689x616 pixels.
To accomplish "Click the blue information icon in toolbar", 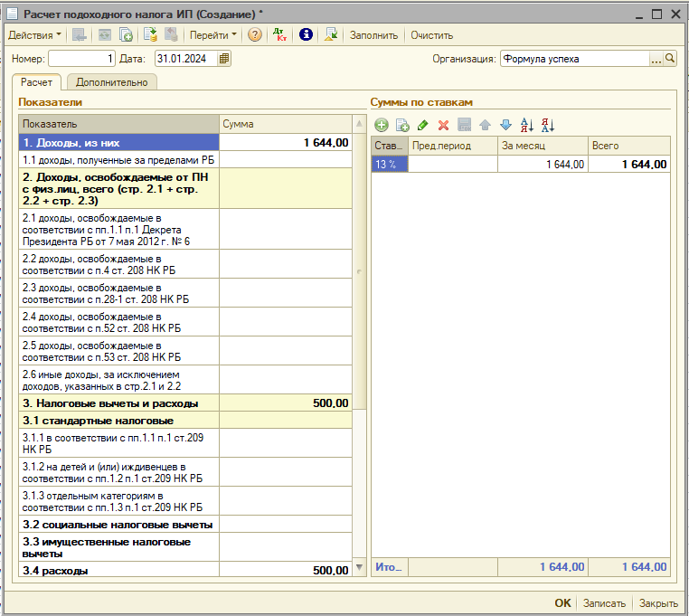I will [306, 35].
